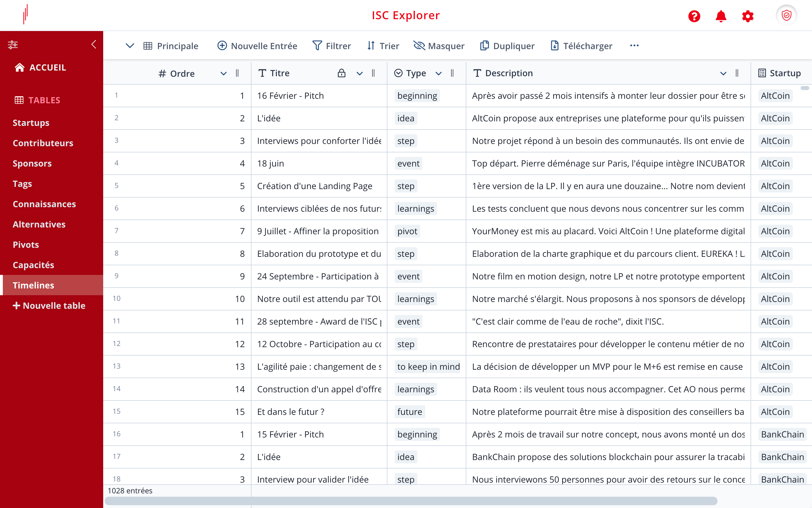Click the Nouvelle Entrée button label

264,46
